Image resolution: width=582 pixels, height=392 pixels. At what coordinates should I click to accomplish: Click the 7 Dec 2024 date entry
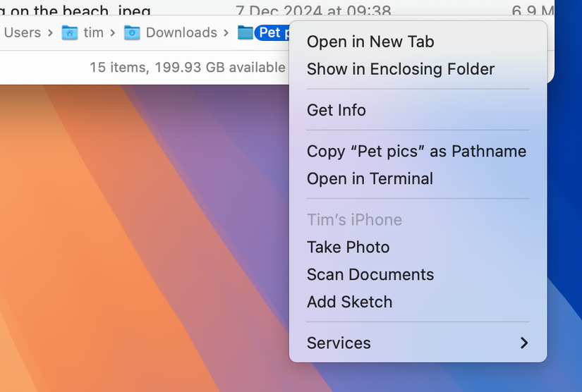313,11
